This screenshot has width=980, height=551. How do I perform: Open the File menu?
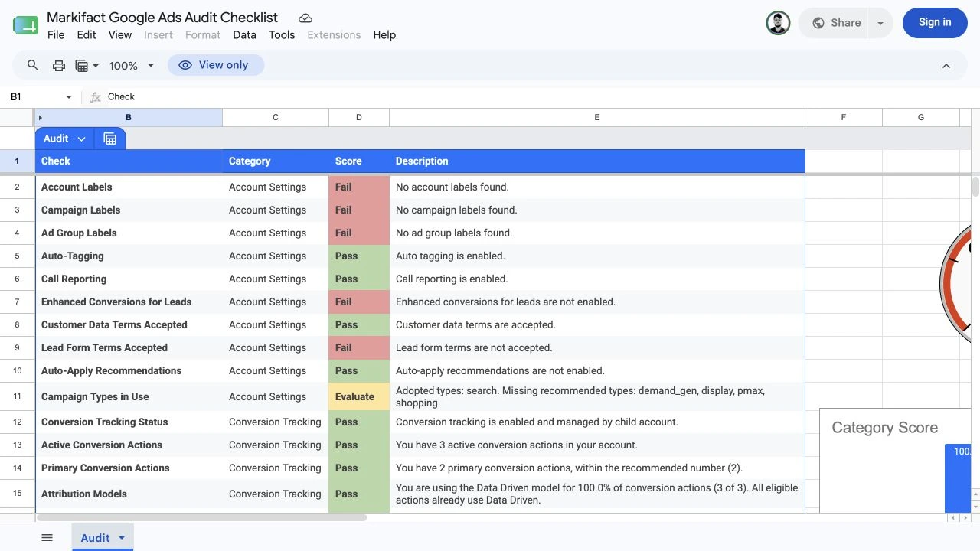56,34
